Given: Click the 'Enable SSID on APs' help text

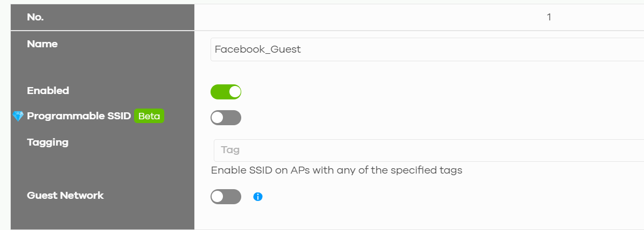Looking at the screenshot, I should tap(337, 170).
